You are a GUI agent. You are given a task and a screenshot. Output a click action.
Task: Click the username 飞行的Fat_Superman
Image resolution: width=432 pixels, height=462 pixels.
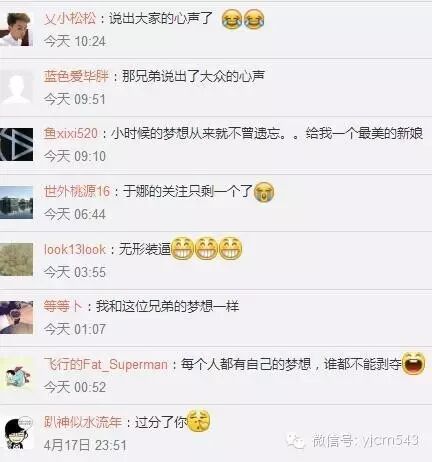tap(106, 364)
